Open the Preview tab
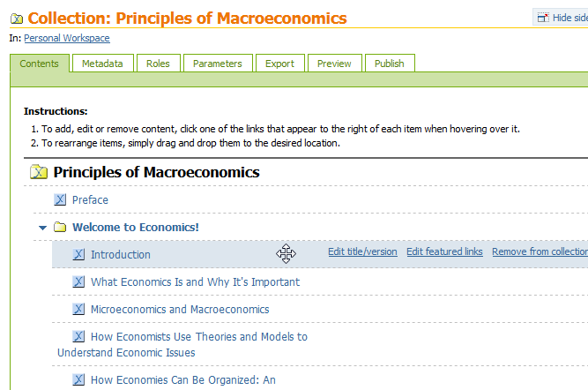 (x=334, y=64)
